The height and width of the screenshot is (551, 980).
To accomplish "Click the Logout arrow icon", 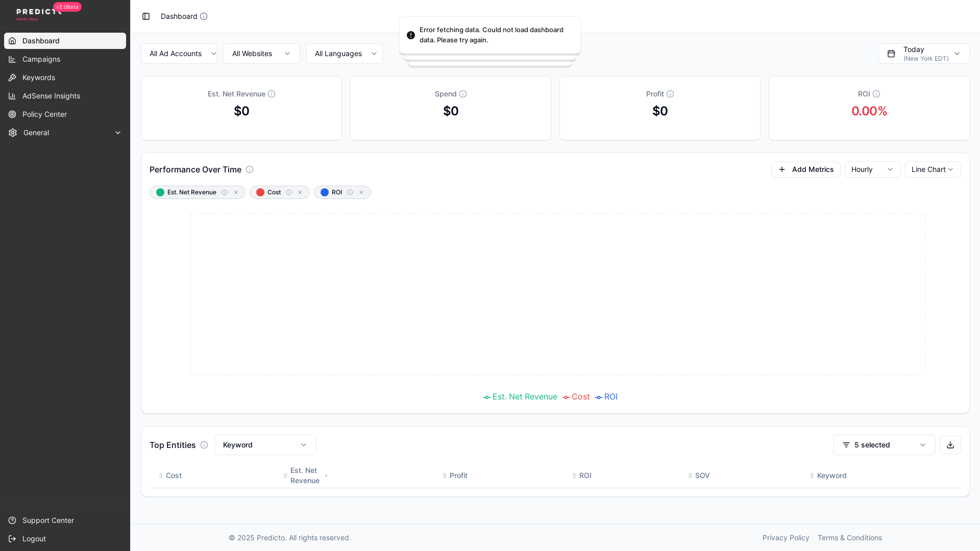I will click(x=12, y=539).
